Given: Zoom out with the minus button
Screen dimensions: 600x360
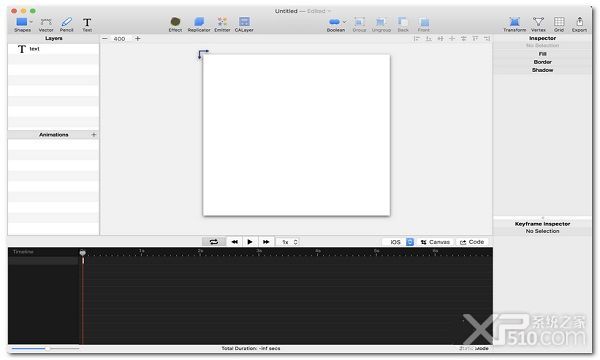Looking at the screenshot, I should click(x=105, y=39).
